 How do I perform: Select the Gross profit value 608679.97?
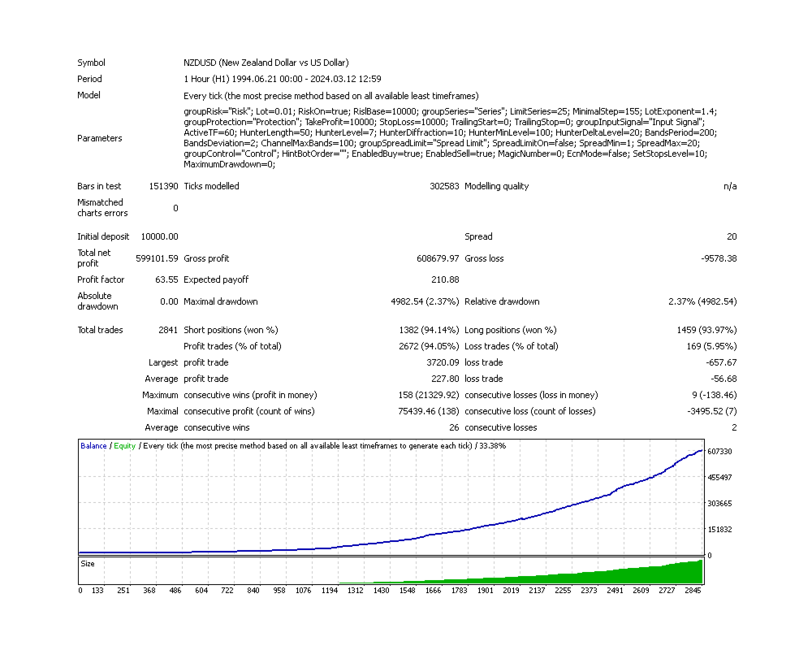[438, 258]
